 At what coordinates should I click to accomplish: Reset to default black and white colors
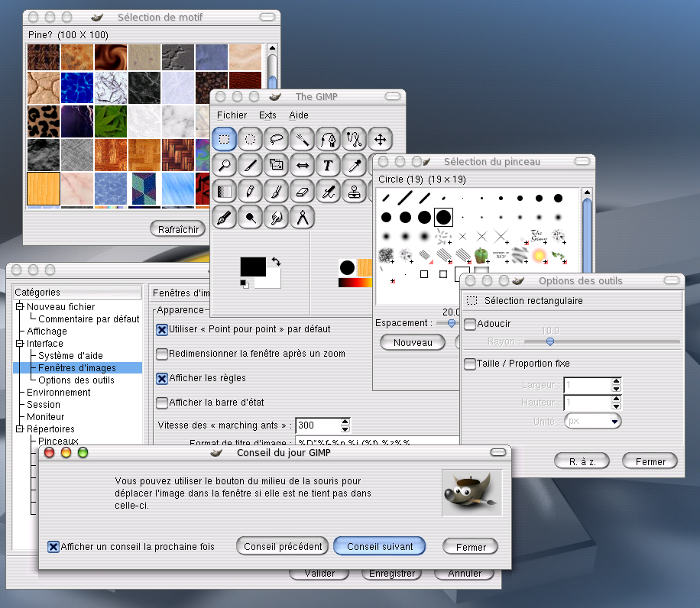click(x=245, y=284)
